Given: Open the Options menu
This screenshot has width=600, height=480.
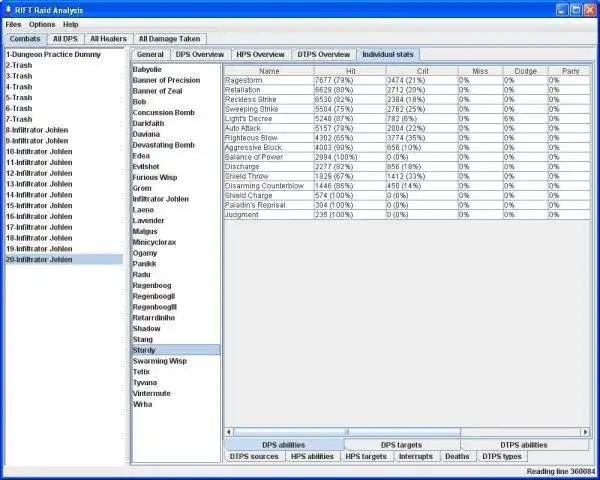Looking at the screenshot, I should point(42,24).
